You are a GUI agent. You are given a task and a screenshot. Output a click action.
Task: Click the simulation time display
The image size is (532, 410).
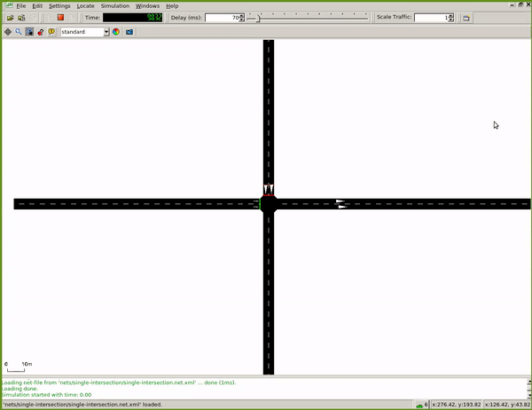[x=133, y=18]
